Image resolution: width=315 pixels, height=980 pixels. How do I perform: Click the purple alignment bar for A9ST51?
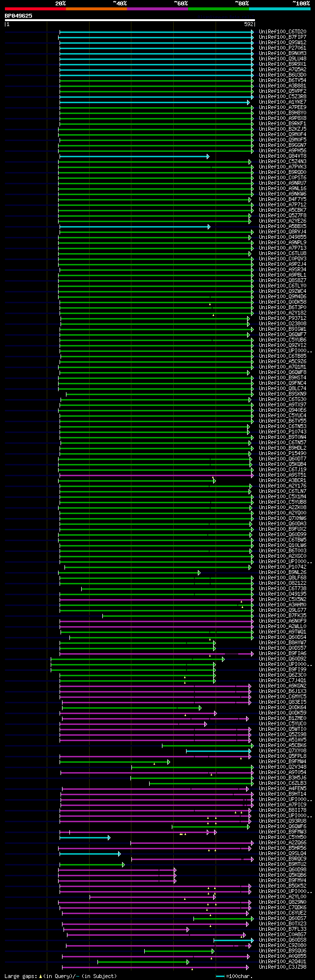(157, 475)
